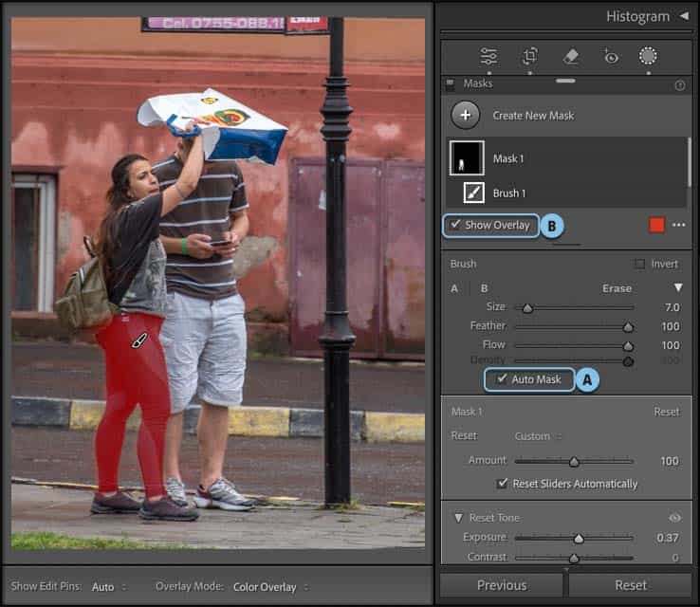The width and height of the screenshot is (700, 607).
Task: Open Overlay Mode Color Overlay dropdown
Action: (x=270, y=587)
